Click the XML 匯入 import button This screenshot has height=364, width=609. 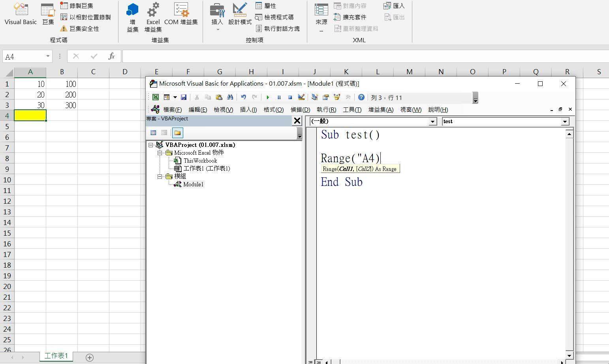point(394,6)
